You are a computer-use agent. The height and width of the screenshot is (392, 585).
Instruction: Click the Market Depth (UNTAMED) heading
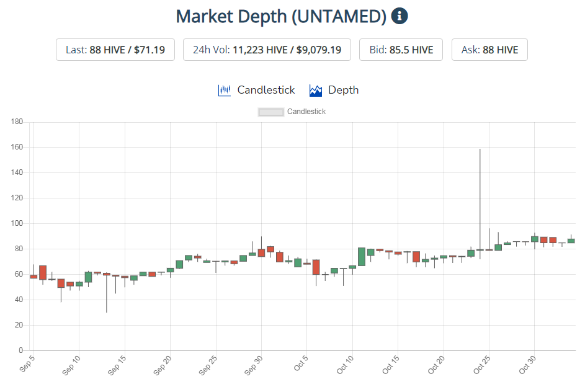tap(281, 16)
